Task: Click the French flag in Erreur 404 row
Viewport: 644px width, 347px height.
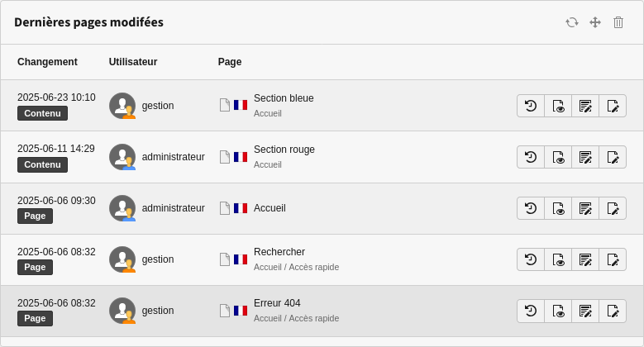Action: (x=241, y=311)
